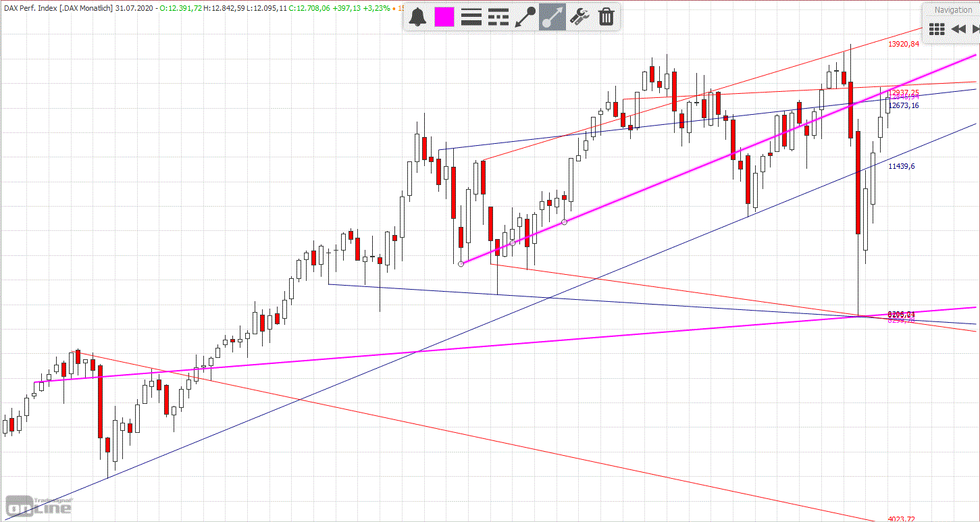Delete the selected trendline with trash icon
The image size is (980, 522).
point(607,17)
